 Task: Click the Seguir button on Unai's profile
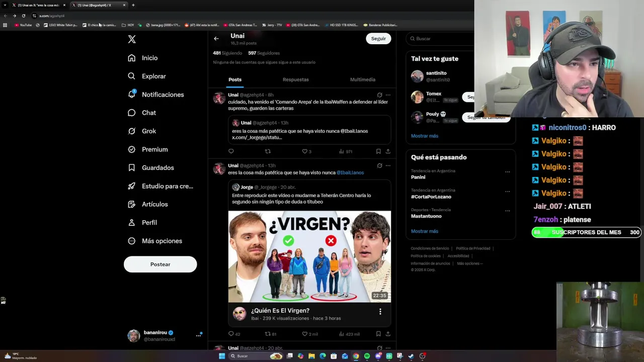coord(378,39)
